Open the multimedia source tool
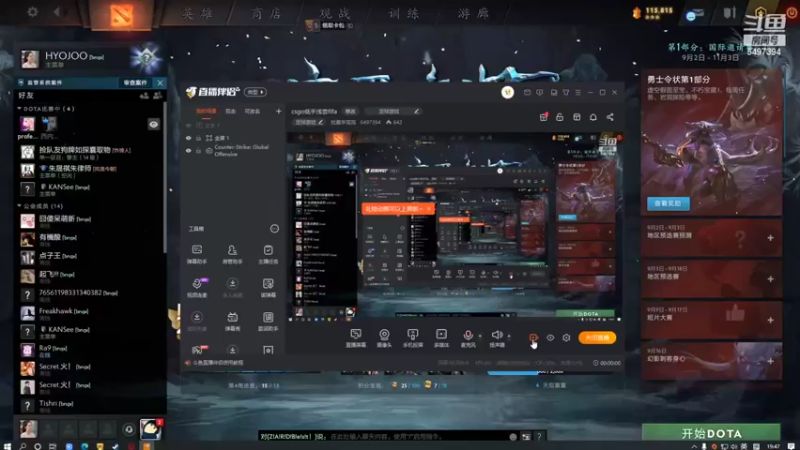Image resolution: width=800 pixels, height=450 pixels. tap(441, 338)
